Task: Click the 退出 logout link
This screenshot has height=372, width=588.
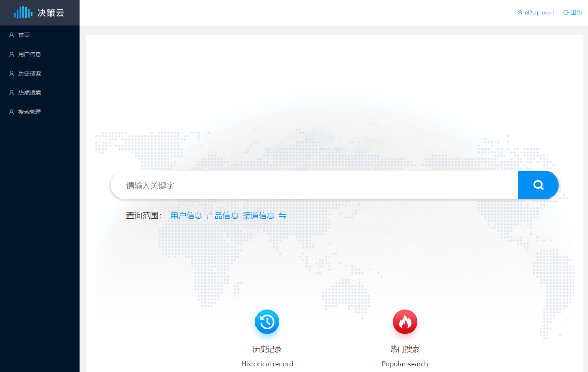Action: coord(576,13)
